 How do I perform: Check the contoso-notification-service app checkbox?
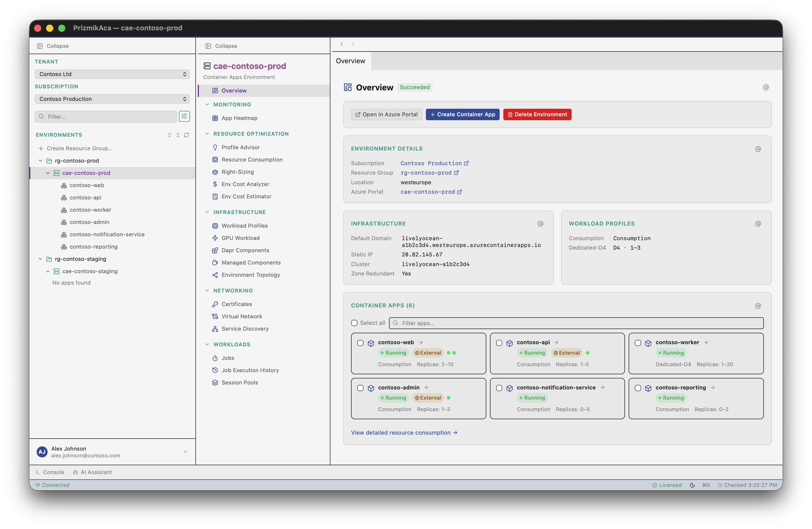(499, 388)
